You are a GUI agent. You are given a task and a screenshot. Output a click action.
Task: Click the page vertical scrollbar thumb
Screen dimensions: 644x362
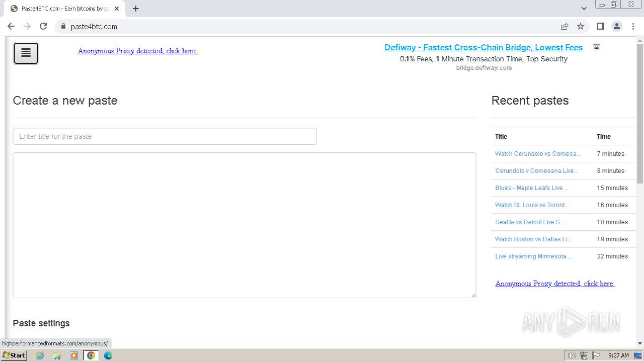click(640, 113)
